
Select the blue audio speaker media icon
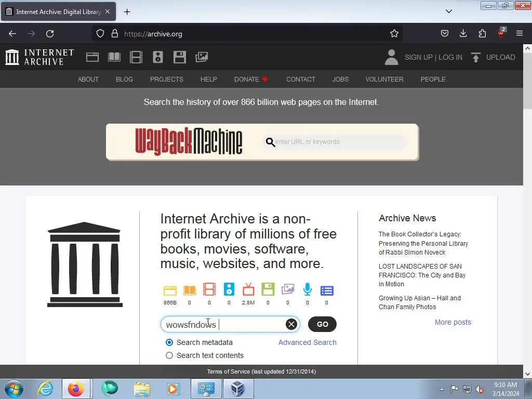pos(229,289)
